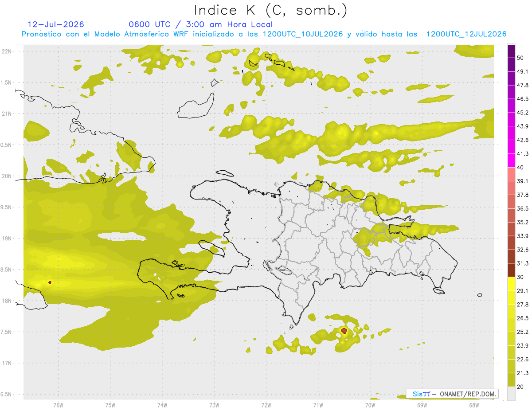Click the 71W longitude tick label

click(318, 405)
